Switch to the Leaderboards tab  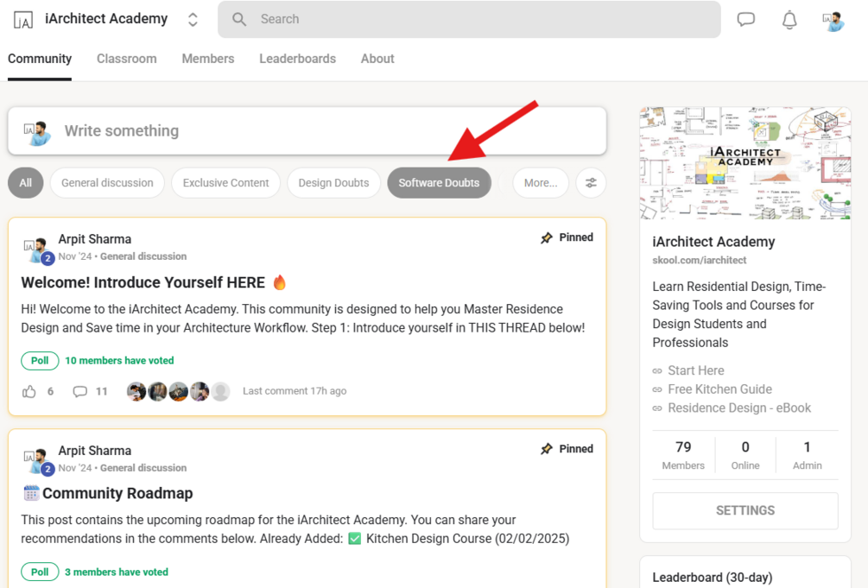point(298,59)
